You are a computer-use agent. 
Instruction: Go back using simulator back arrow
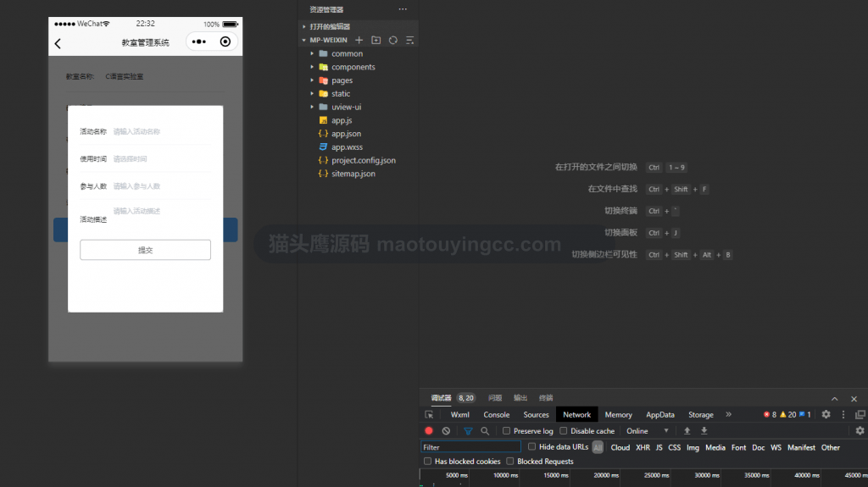58,43
